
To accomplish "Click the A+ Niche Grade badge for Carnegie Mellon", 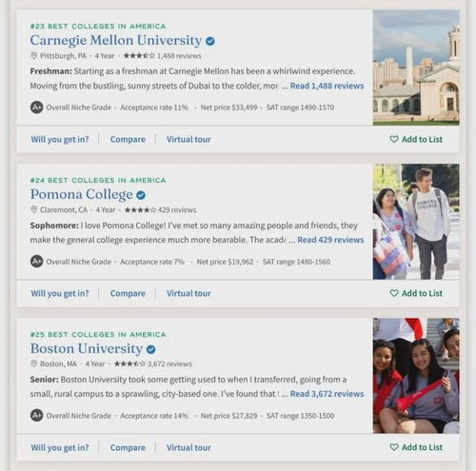I will [37, 108].
